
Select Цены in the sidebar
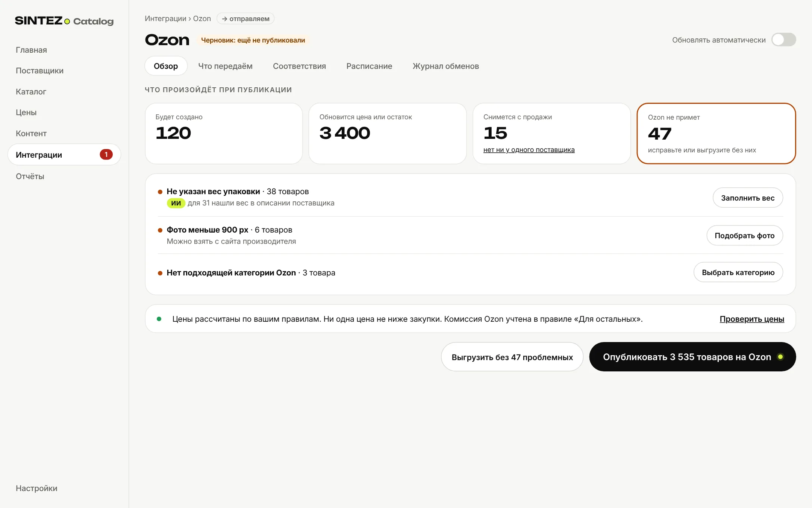click(26, 112)
